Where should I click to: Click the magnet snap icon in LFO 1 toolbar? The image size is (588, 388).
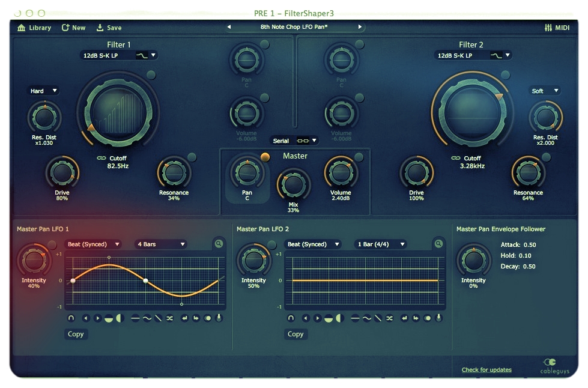coord(71,318)
